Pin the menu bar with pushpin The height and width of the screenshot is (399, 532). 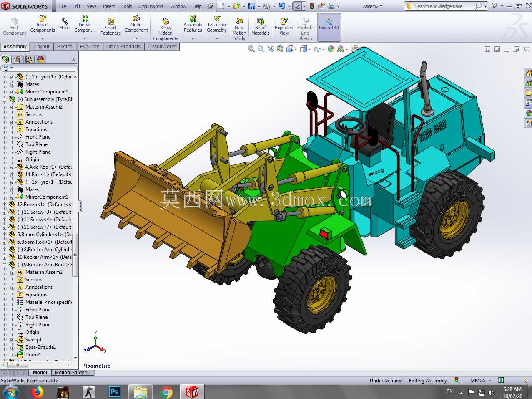(211, 6)
